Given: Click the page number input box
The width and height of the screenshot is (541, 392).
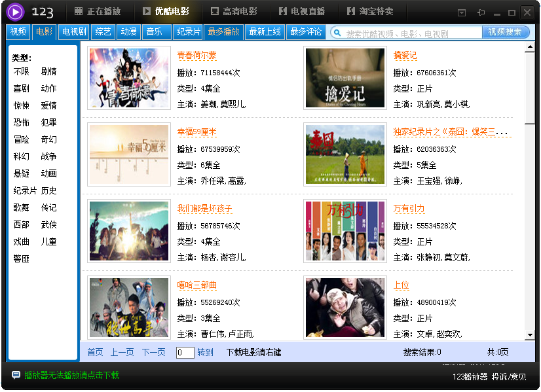Looking at the screenshot, I should [185, 352].
